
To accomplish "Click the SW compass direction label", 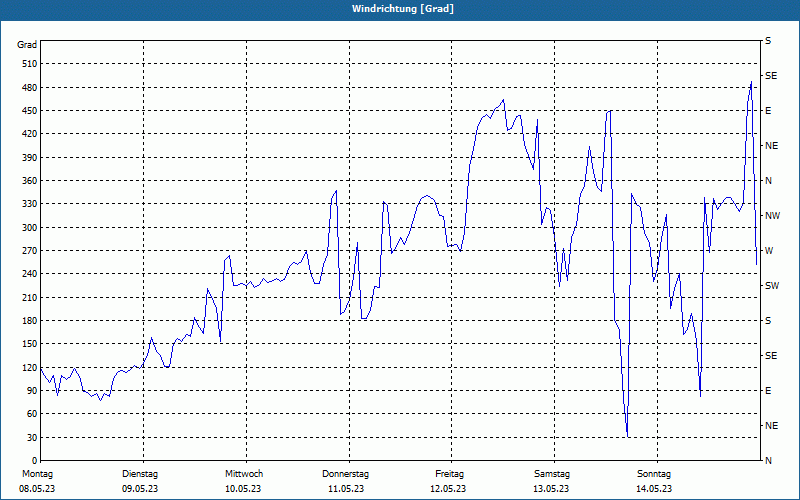I will [x=772, y=286].
